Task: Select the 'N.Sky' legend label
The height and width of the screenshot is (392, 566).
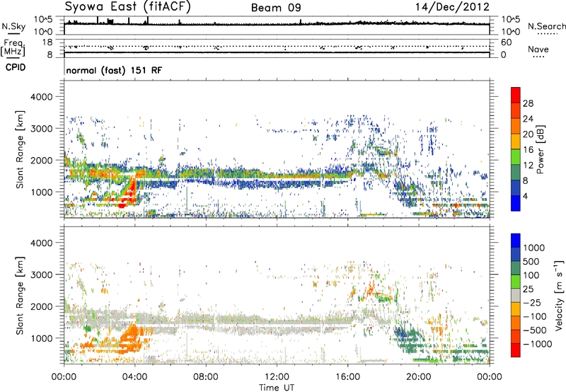Action: coord(13,26)
